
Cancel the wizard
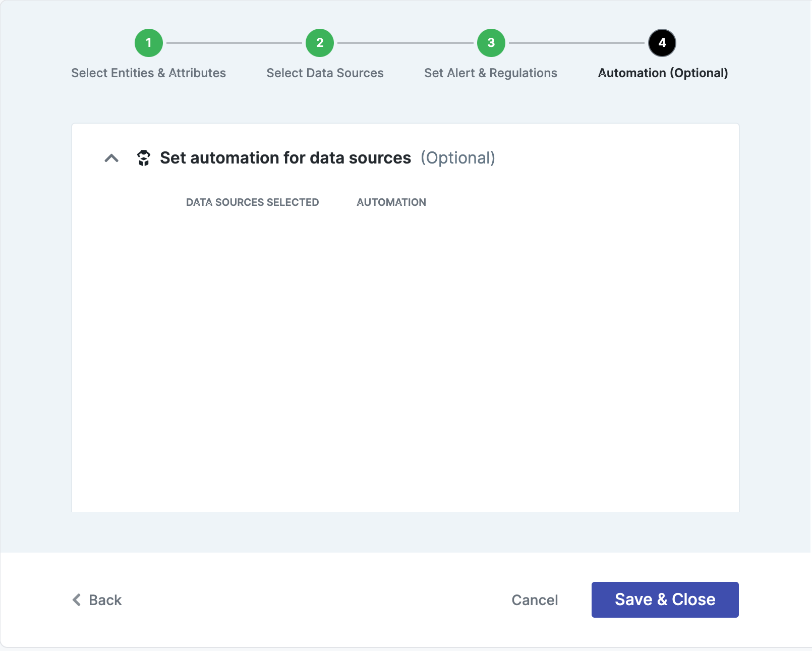click(535, 600)
